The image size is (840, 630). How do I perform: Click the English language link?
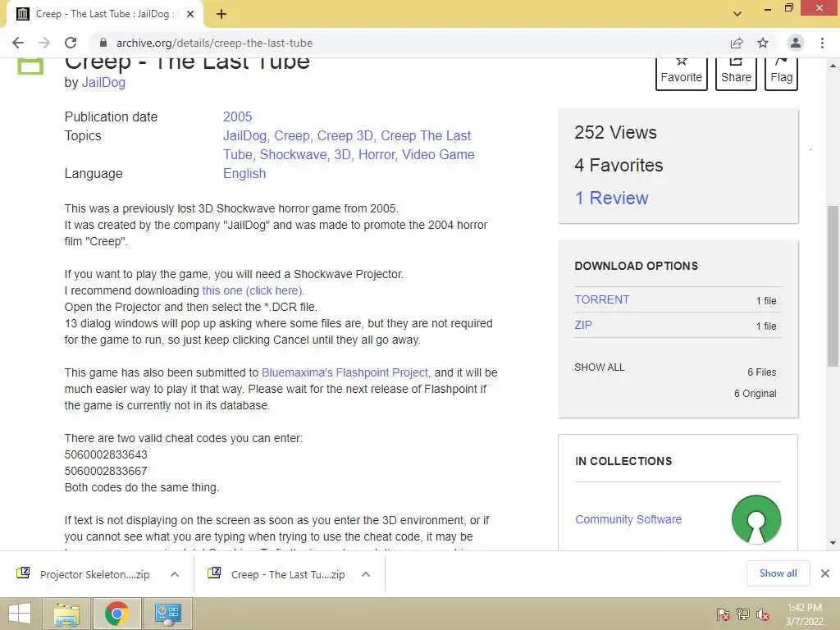coord(244,174)
